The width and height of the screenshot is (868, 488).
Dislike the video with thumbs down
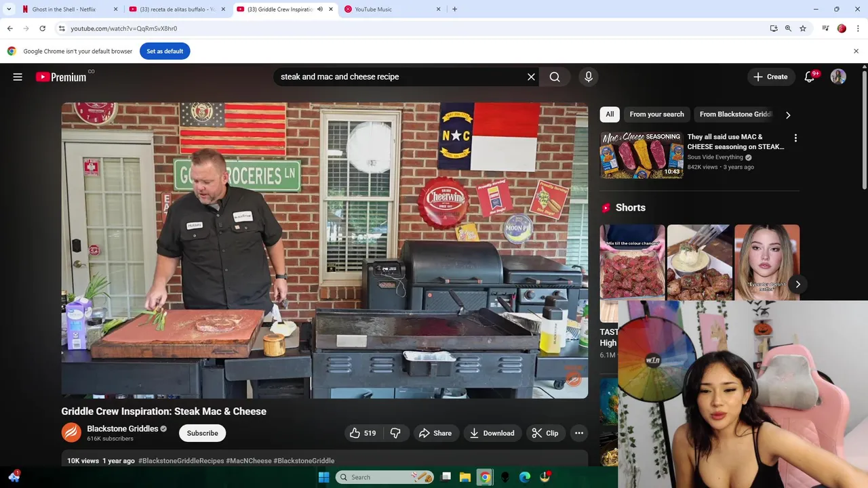point(395,433)
